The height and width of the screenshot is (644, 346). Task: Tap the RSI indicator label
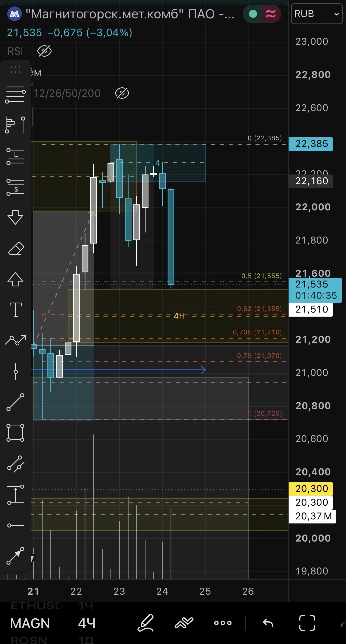(15, 51)
